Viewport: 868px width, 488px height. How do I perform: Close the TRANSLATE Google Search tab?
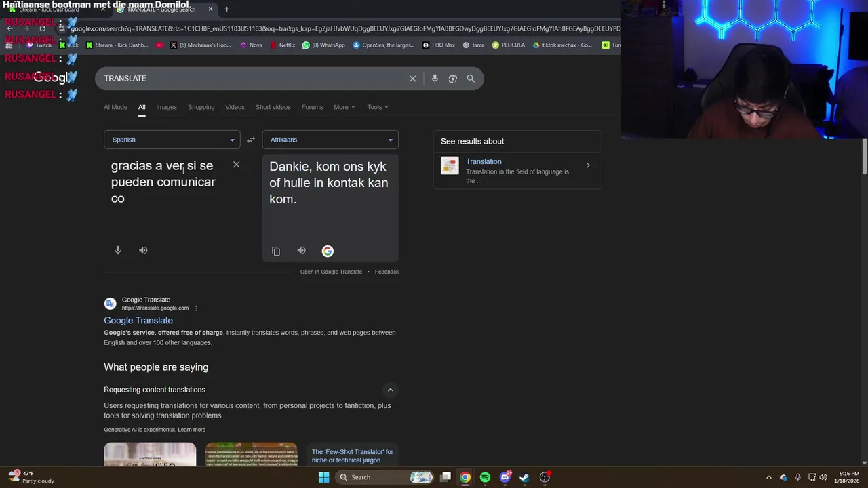210,9
